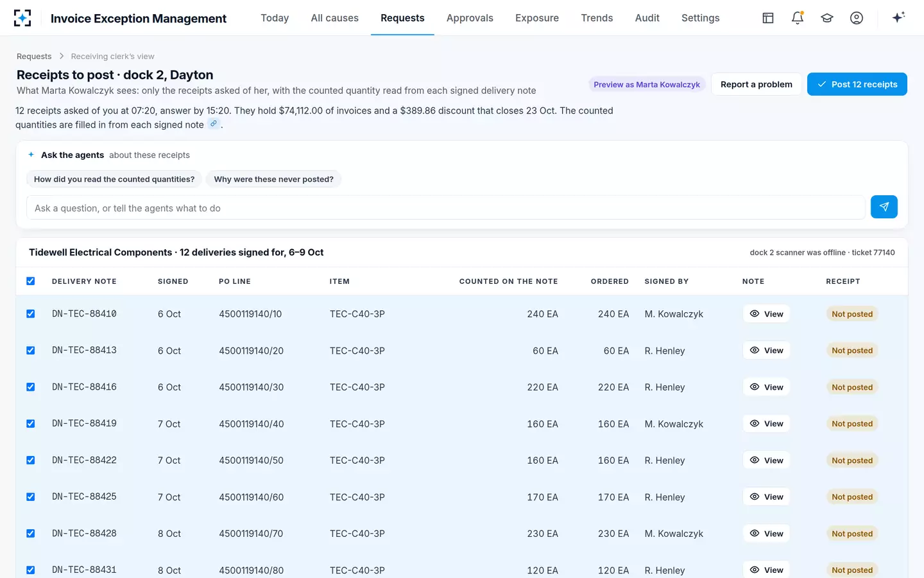This screenshot has width=924, height=578.
Task: View the signed note for DN-TEC-88422
Action: click(x=767, y=460)
